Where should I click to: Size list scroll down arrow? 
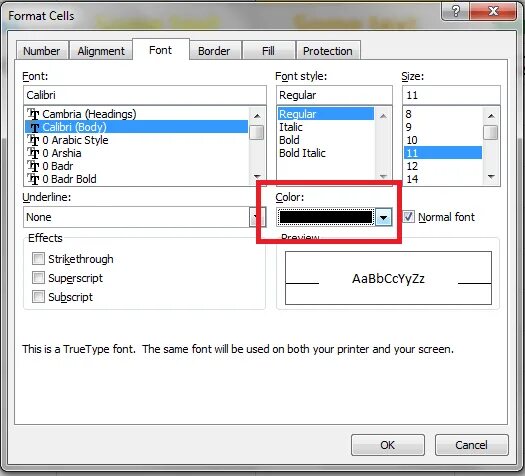491,177
